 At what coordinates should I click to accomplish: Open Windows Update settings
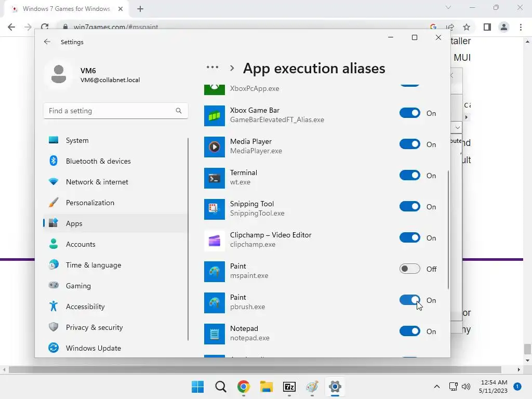[x=115, y=348]
